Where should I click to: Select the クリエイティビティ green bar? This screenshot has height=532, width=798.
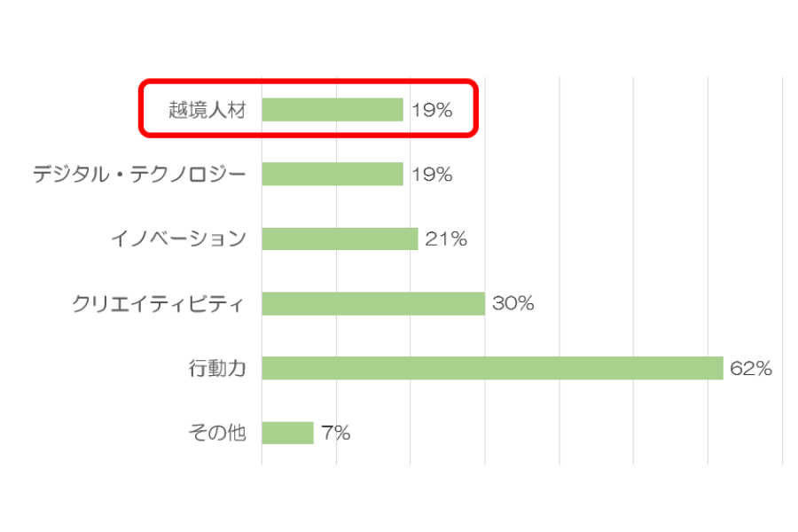click(x=373, y=303)
